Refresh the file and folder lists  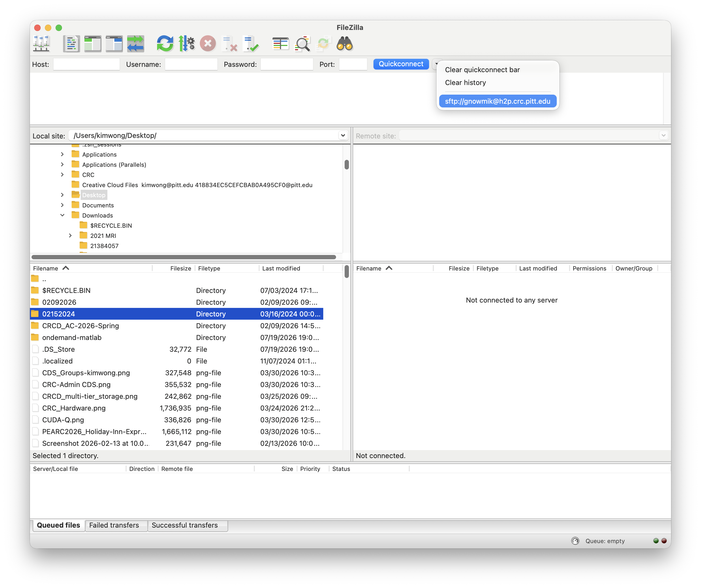pos(165,44)
